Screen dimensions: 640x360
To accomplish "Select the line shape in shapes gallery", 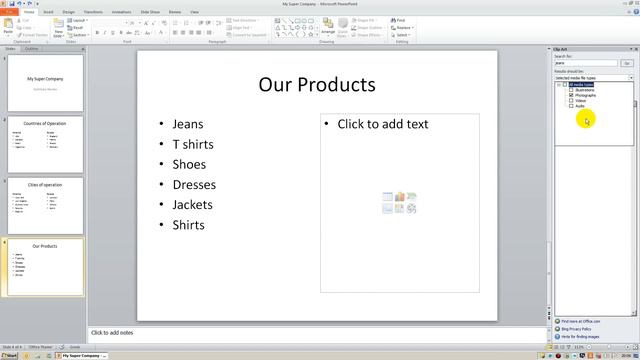I will 284,21.
